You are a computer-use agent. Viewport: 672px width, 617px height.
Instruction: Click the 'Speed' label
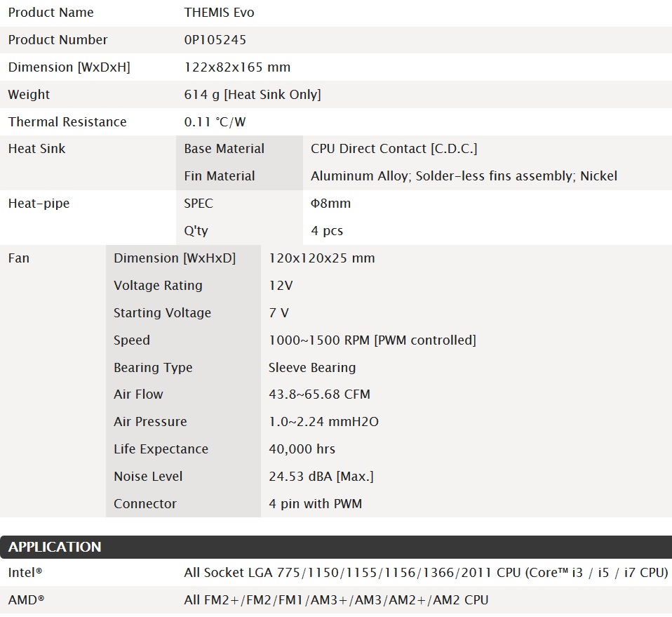(132, 340)
